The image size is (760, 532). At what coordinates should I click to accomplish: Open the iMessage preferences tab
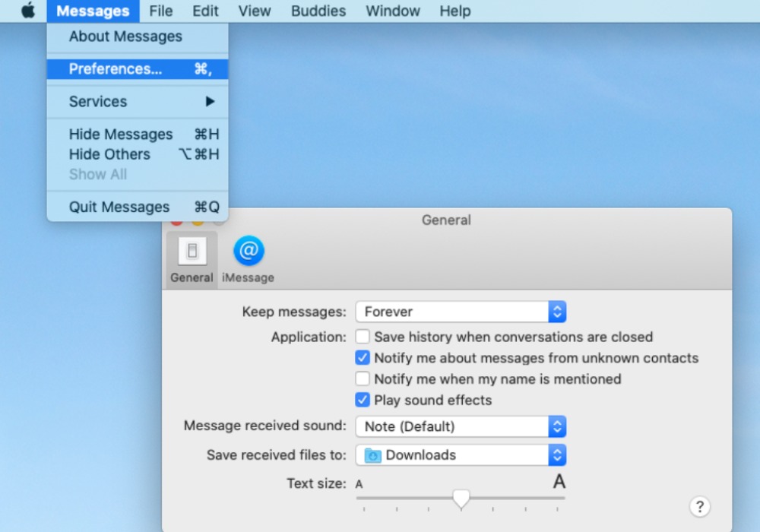point(249,260)
